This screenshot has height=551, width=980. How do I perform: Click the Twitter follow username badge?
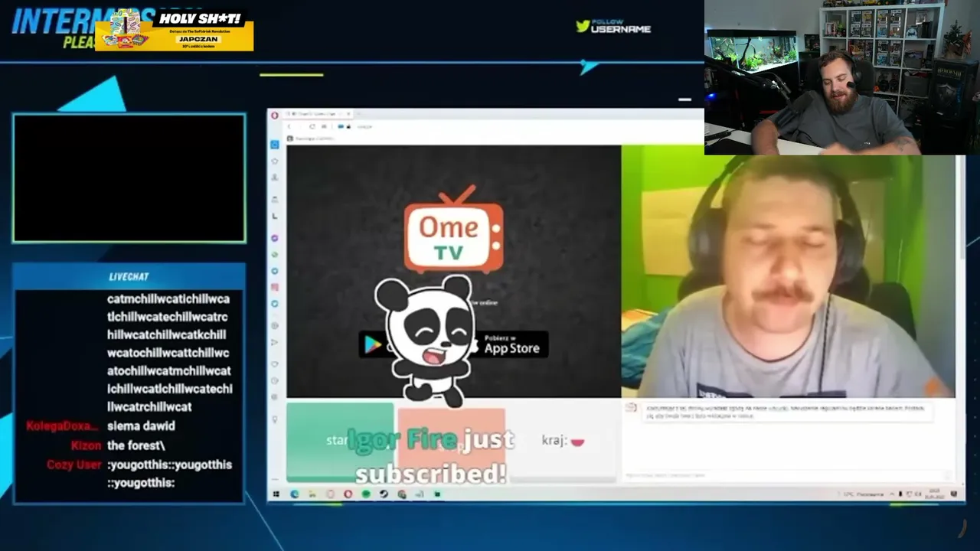[613, 26]
